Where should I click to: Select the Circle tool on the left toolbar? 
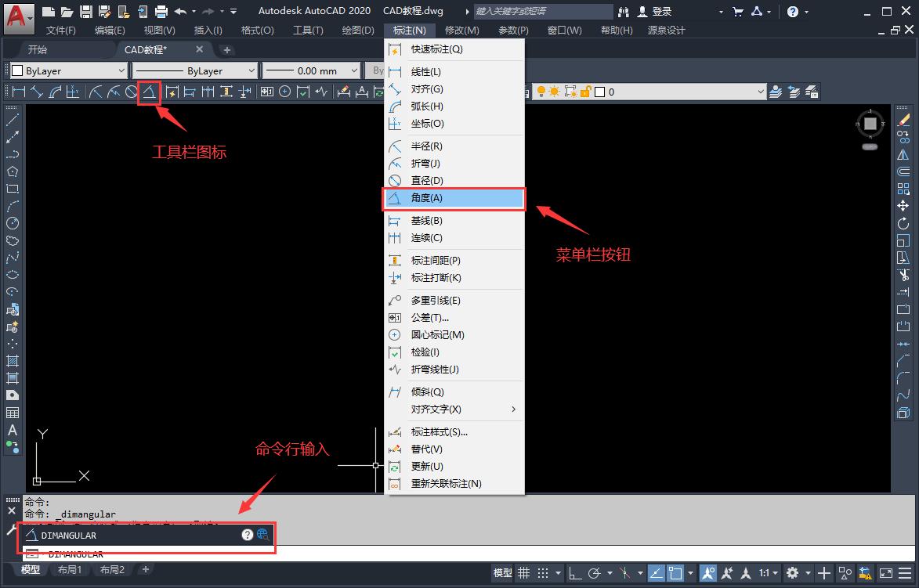click(11, 225)
